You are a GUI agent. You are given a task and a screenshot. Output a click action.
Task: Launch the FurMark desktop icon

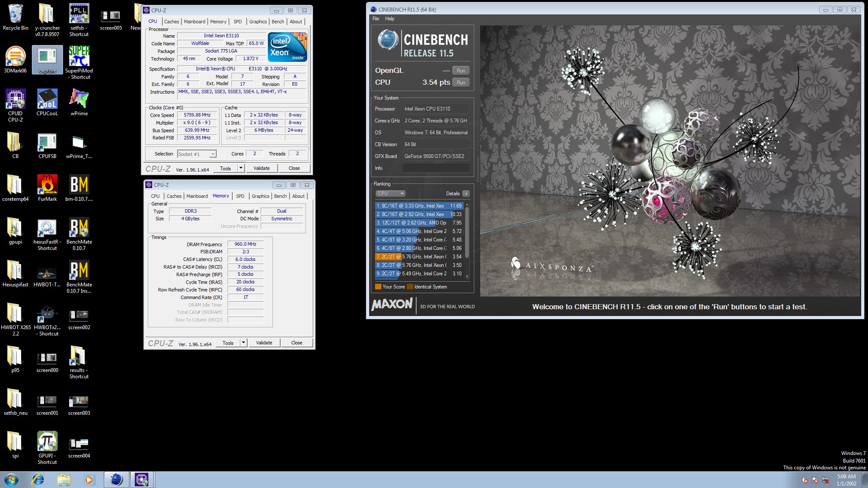(x=47, y=188)
